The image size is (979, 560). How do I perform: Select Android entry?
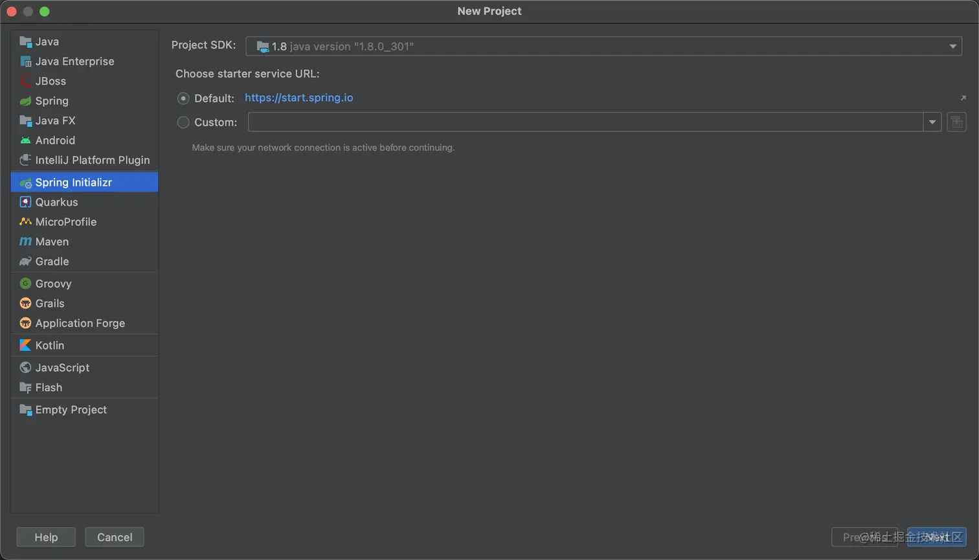(84, 140)
